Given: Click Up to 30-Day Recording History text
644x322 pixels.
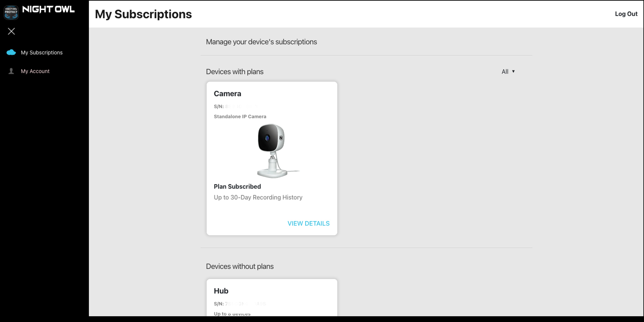Looking at the screenshot, I should [258, 197].
